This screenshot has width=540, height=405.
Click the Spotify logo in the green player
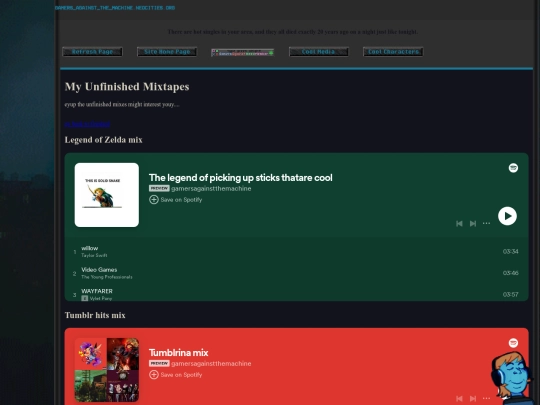coord(513,168)
